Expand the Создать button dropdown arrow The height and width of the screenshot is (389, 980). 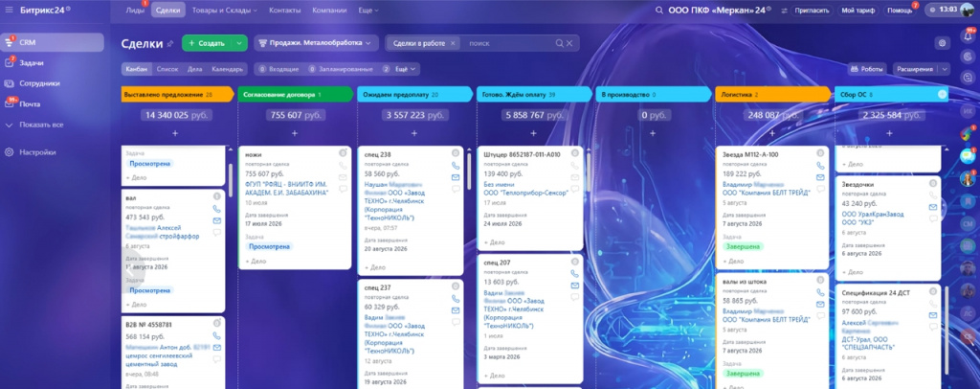point(240,43)
